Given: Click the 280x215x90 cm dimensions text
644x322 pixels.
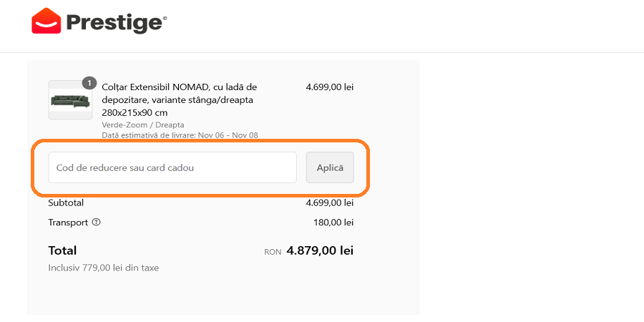Looking at the screenshot, I should point(135,113).
